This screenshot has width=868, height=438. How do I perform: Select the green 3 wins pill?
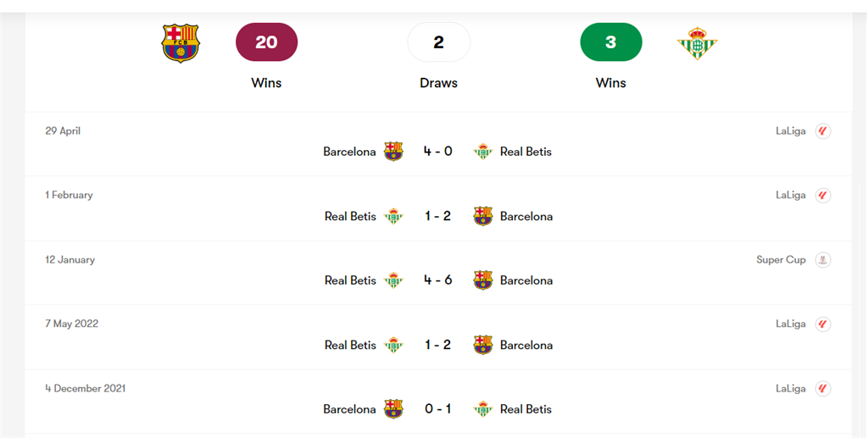[x=611, y=42]
